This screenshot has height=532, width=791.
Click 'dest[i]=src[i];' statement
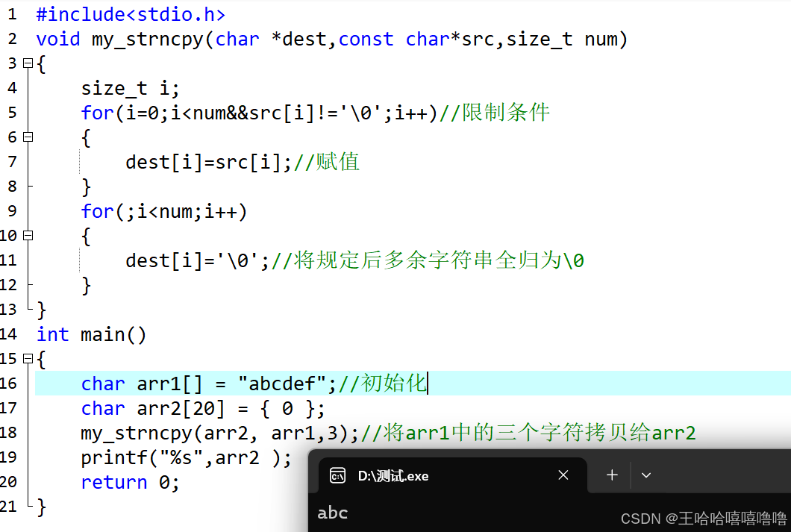pyautogui.click(x=209, y=163)
